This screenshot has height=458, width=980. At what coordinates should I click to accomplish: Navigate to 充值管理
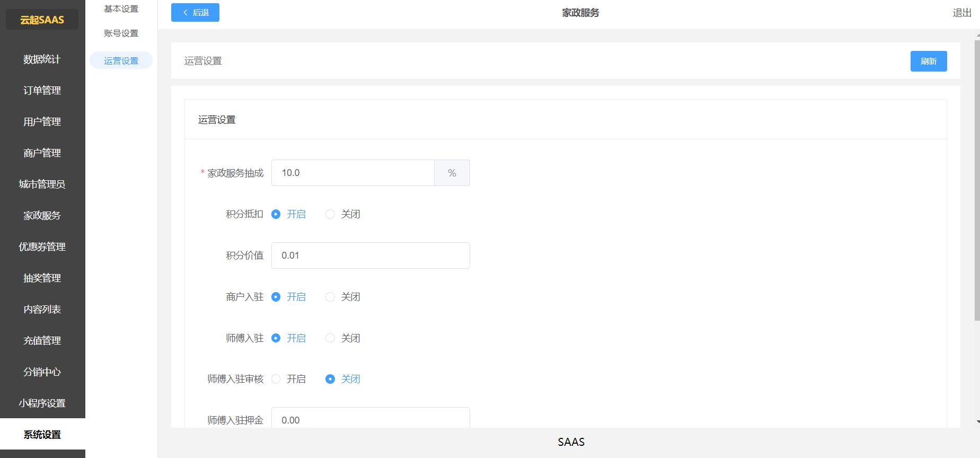tap(42, 341)
